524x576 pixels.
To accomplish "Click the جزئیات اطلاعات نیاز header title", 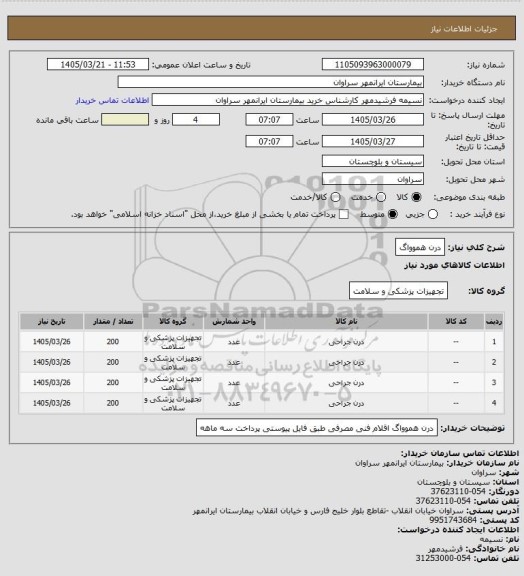I will point(464,29).
